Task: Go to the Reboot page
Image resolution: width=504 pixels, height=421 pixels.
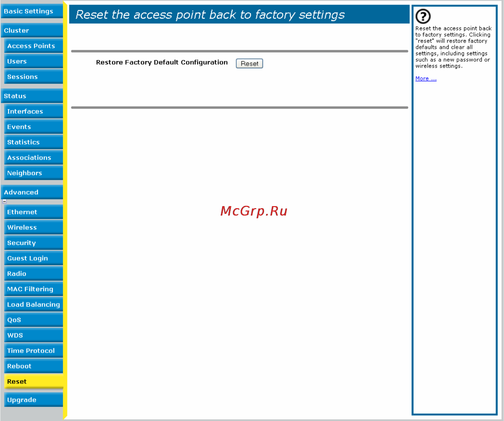Action: pos(33,366)
